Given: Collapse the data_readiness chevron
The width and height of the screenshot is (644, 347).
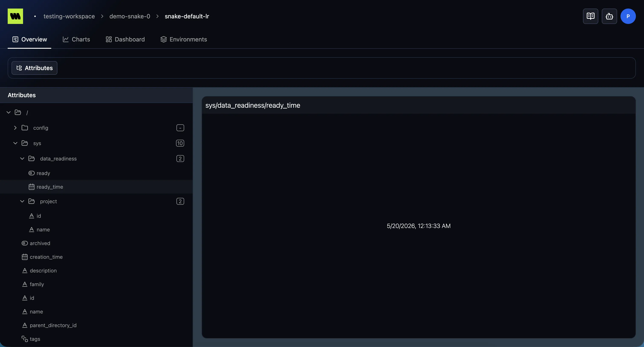Looking at the screenshot, I should click(x=22, y=159).
